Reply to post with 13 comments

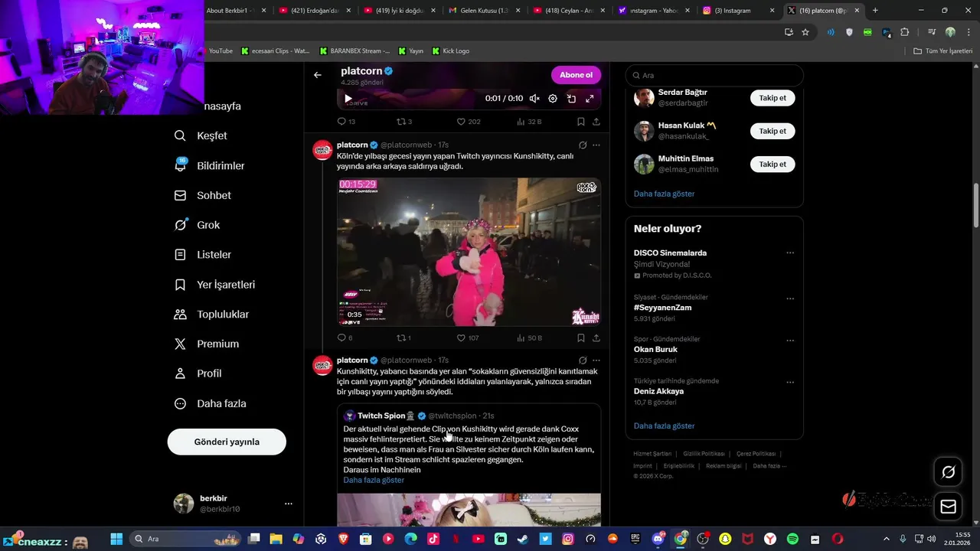click(346, 122)
